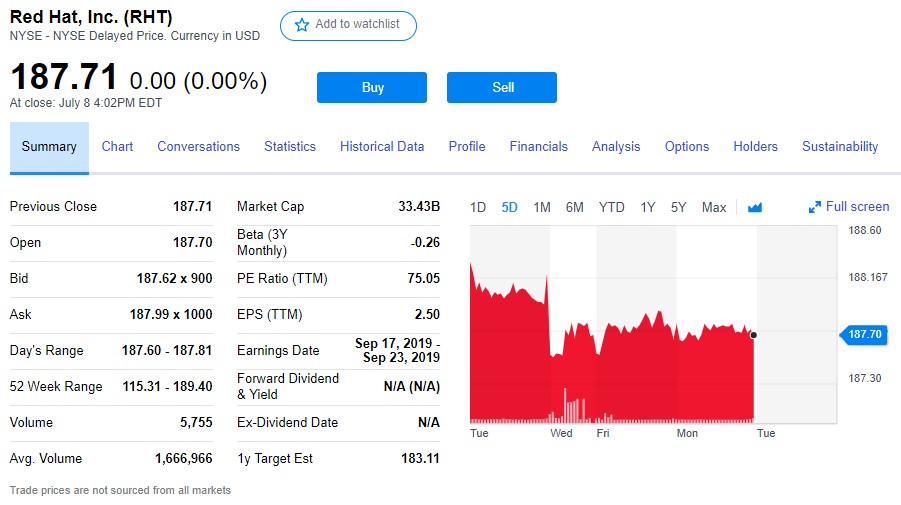Click the Red Hat, Inc. (RHT) heading
The height and width of the screenshot is (505, 901).
coord(91,17)
